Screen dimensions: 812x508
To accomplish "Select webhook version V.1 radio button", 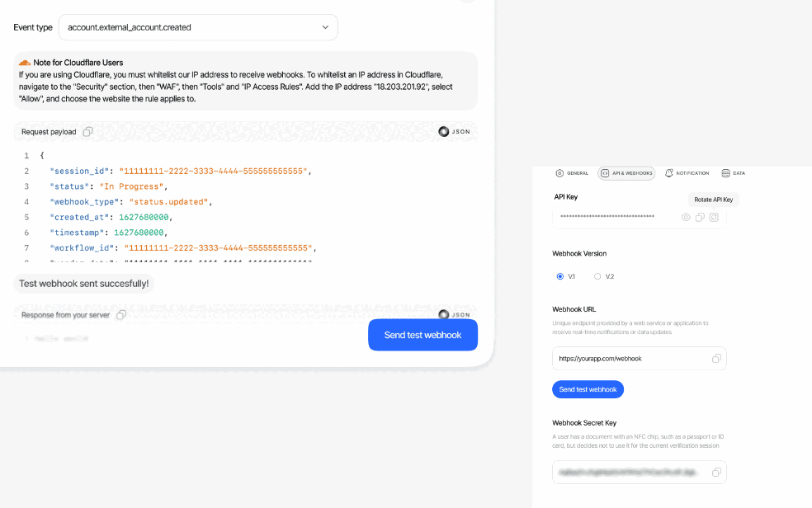I will point(560,276).
